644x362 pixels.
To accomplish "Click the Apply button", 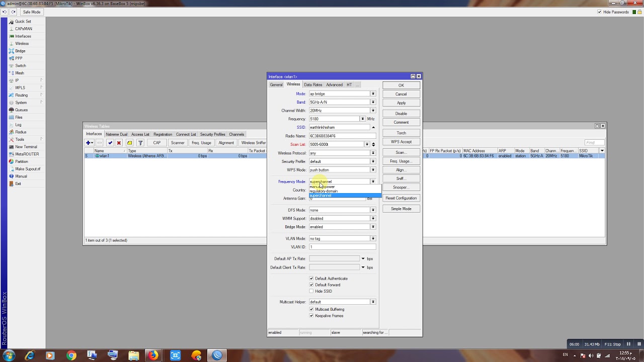I will [x=401, y=103].
